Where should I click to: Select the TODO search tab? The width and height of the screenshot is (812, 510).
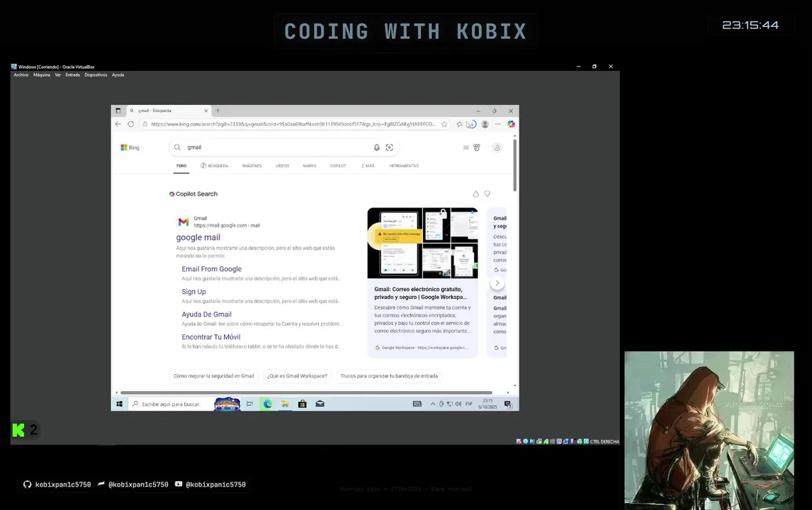181,166
